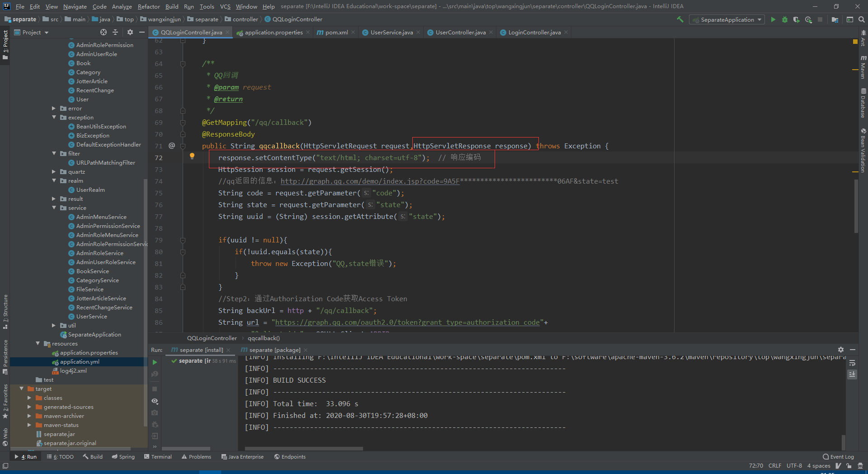Collapse the exception folder
Image resolution: width=868 pixels, height=474 pixels.
click(x=54, y=118)
